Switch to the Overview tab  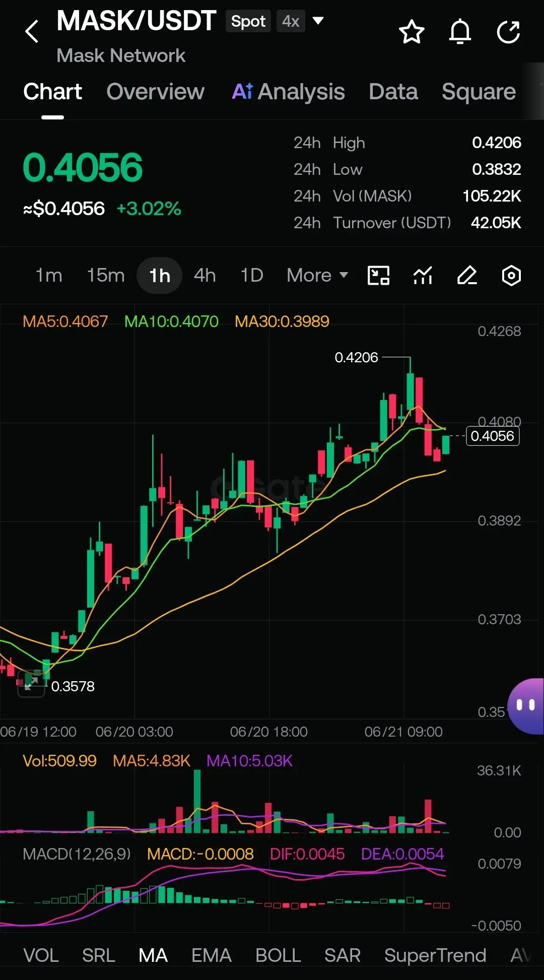tap(156, 92)
